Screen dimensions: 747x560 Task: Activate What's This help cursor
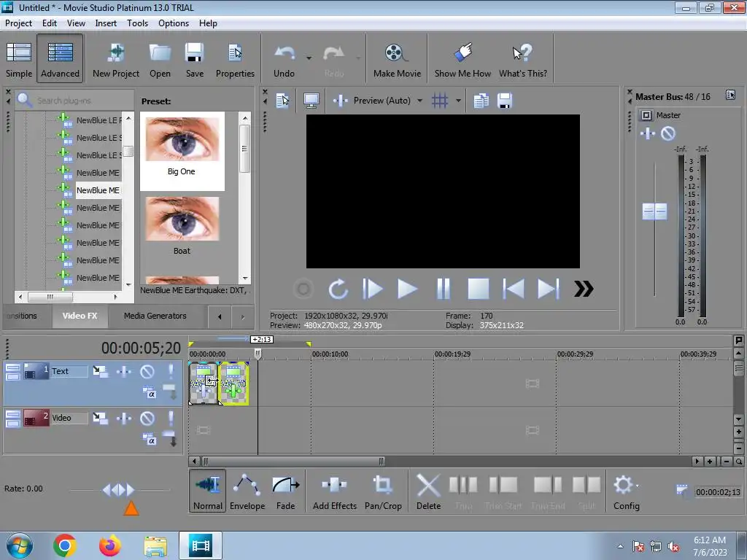[x=522, y=59]
